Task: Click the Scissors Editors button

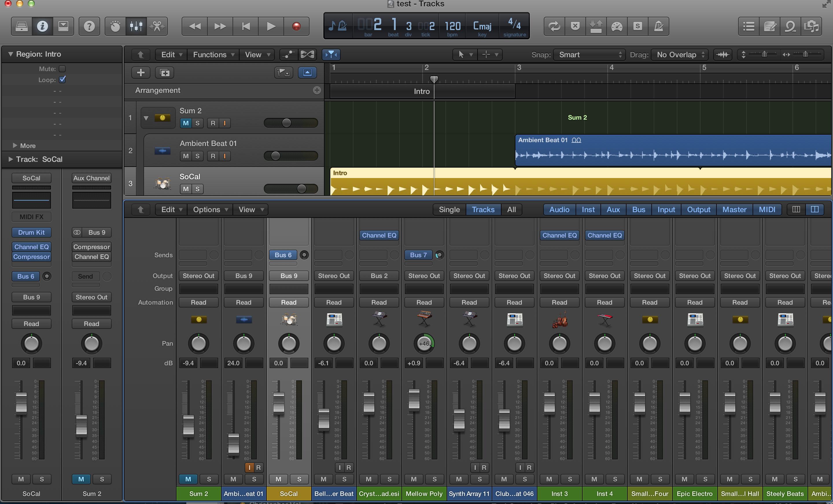Action: [x=157, y=26]
